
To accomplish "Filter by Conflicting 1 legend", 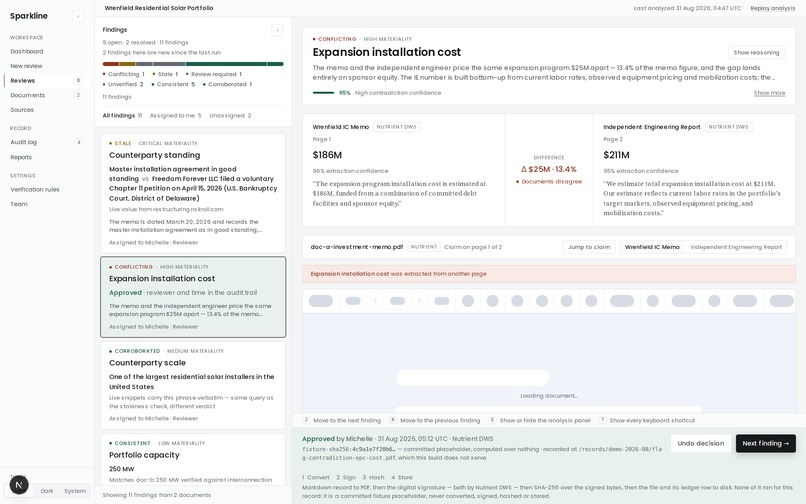I will (x=124, y=74).
